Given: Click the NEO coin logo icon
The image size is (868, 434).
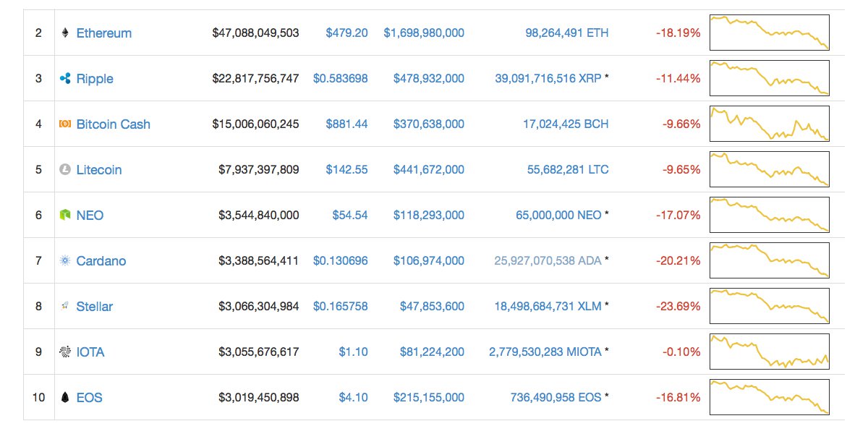Looking at the screenshot, I should [x=64, y=215].
